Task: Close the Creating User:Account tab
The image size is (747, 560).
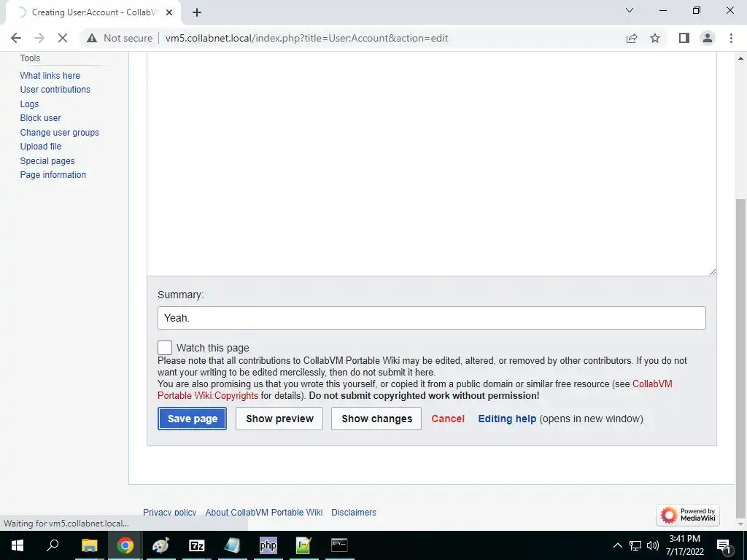Action: (x=169, y=12)
